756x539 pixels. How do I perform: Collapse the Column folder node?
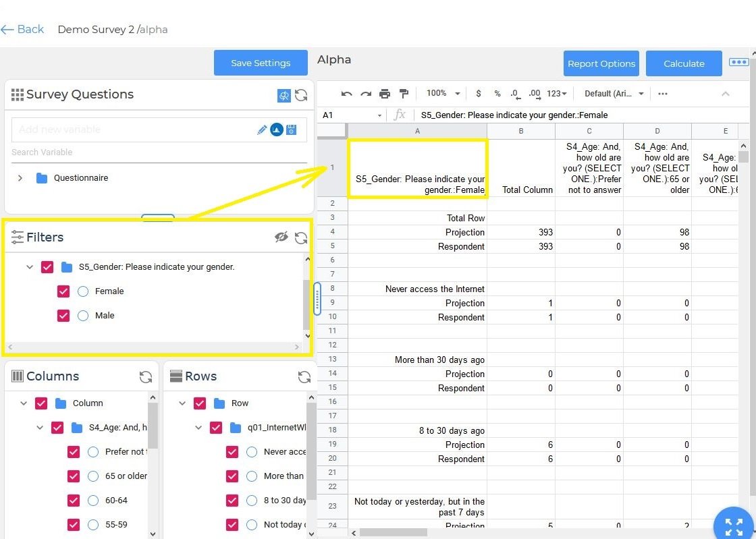[x=23, y=403]
